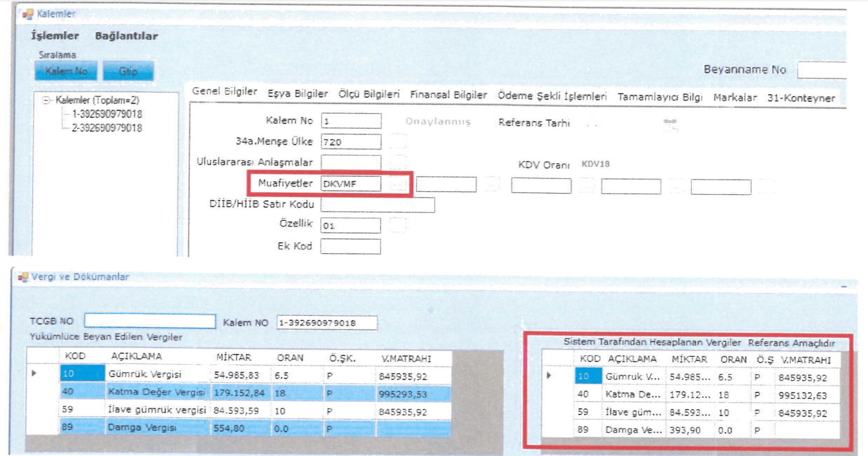The height and width of the screenshot is (456, 868).
Task: Switch to the Ödeme Şekli İşlemleri tab
Action: pos(552,96)
